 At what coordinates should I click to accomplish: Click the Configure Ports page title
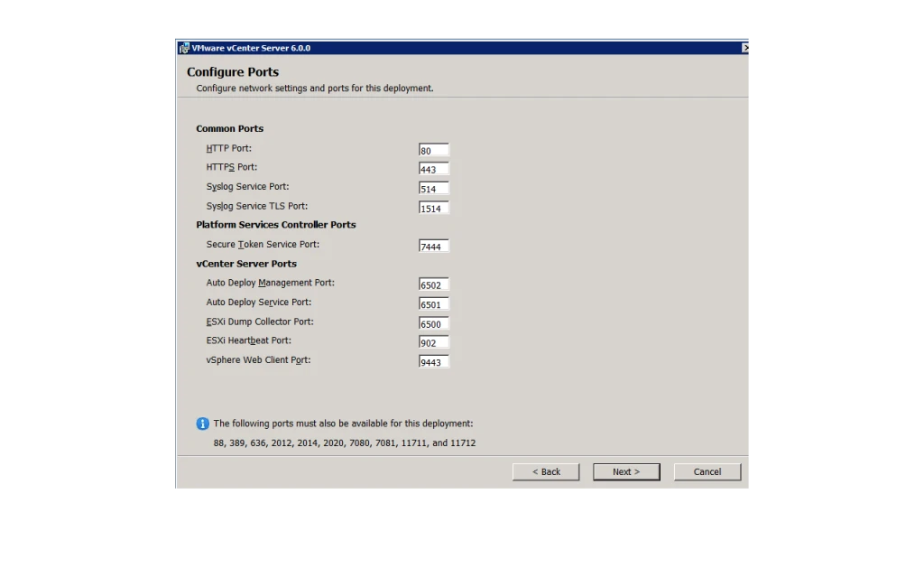(233, 72)
